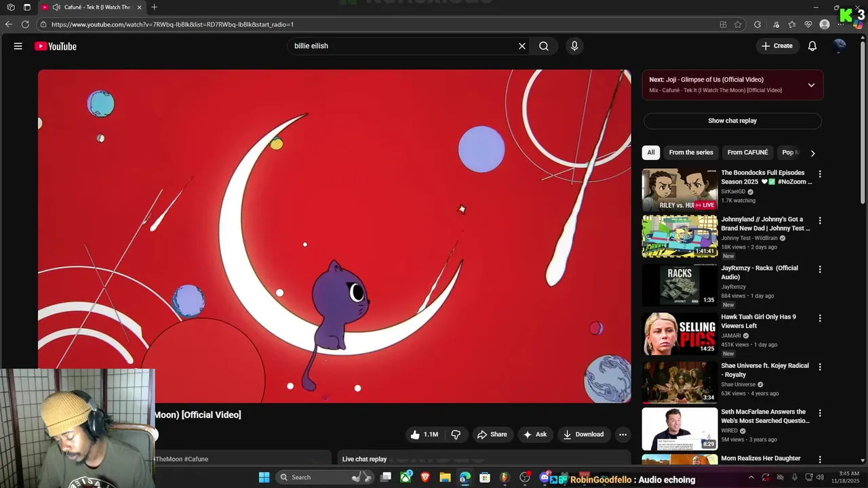Open options for Seth MacFarlane video
The height and width of the screenshot is (488, 868).
click(x=820, y=413)
